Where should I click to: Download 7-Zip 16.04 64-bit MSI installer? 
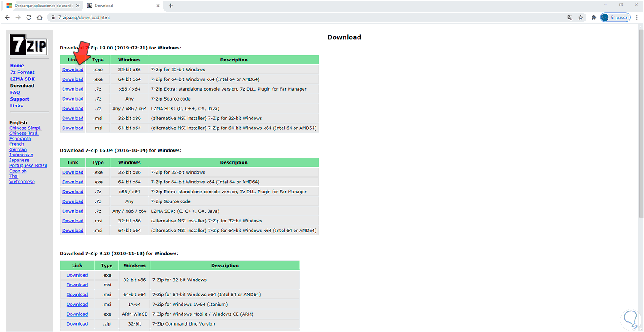click(x=73, y=231)
